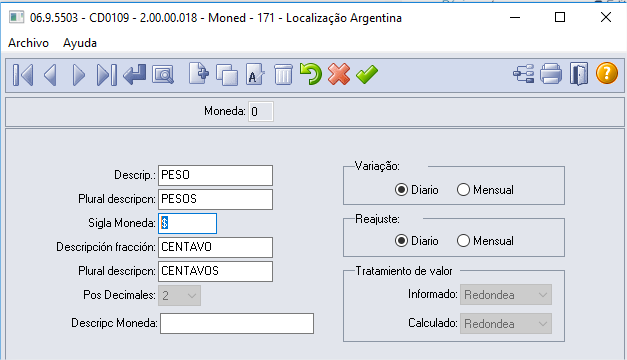Click the Sigla Moneda field
The height and width of the screenshot is (360, 627).
[188, 223]
